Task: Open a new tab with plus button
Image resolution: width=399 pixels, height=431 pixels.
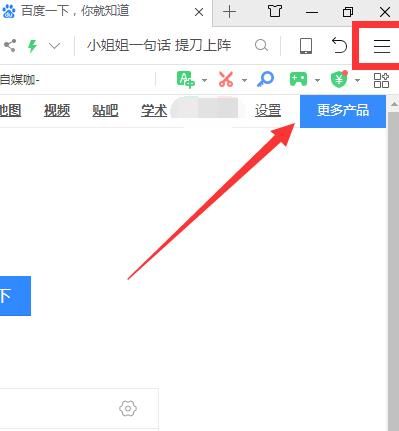Action: [229, 12]
